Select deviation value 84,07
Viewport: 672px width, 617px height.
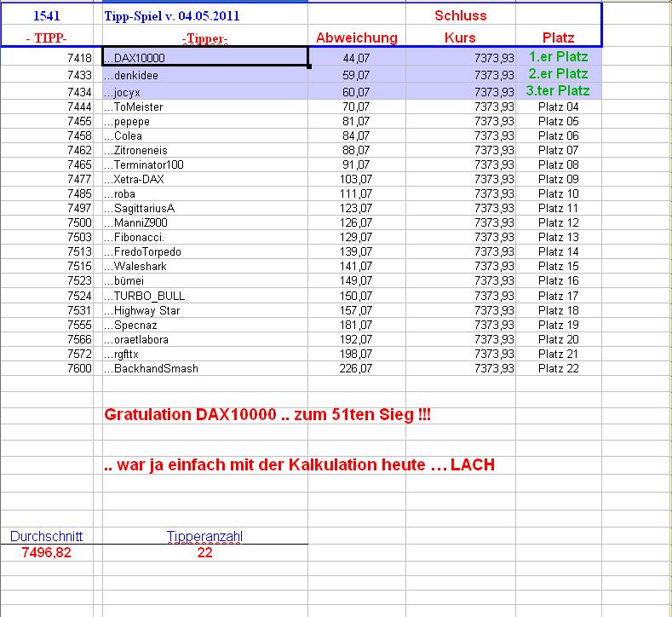click(x=357, y=136)
